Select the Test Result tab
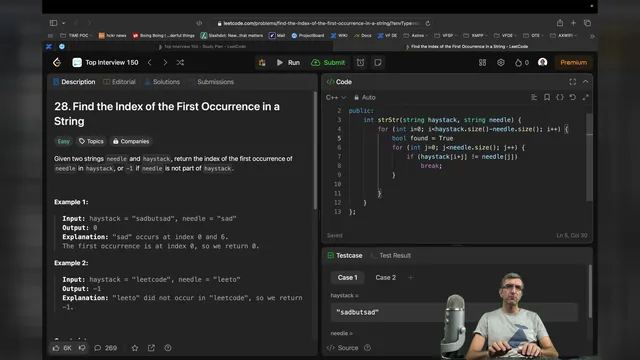This screenshot has height=360, width=640. click(391, 256)
